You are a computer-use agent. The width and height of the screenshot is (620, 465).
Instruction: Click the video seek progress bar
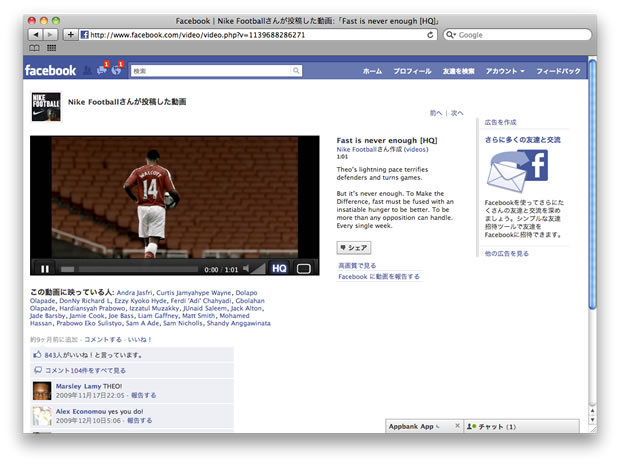(x=129, y=269)
